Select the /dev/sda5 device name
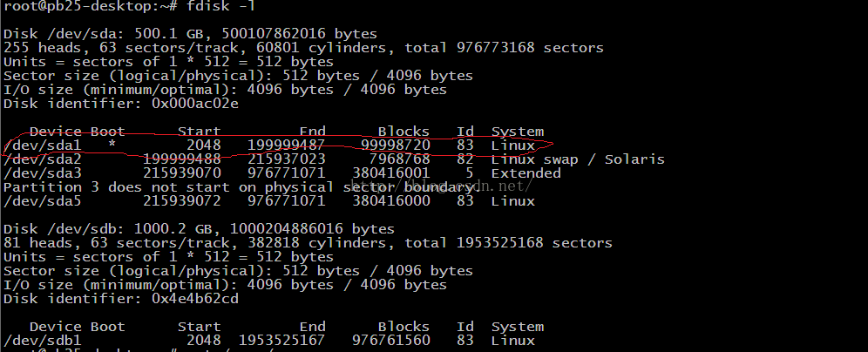 point(42,201)
